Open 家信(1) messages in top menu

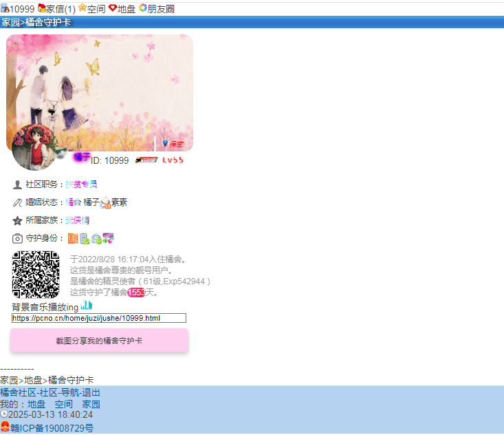coord(61,9)
